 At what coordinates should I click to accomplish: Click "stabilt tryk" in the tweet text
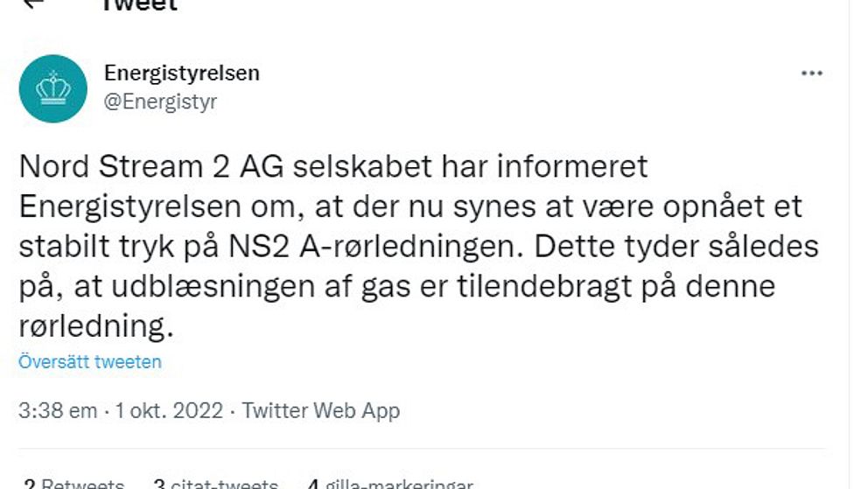click(103, 246)
